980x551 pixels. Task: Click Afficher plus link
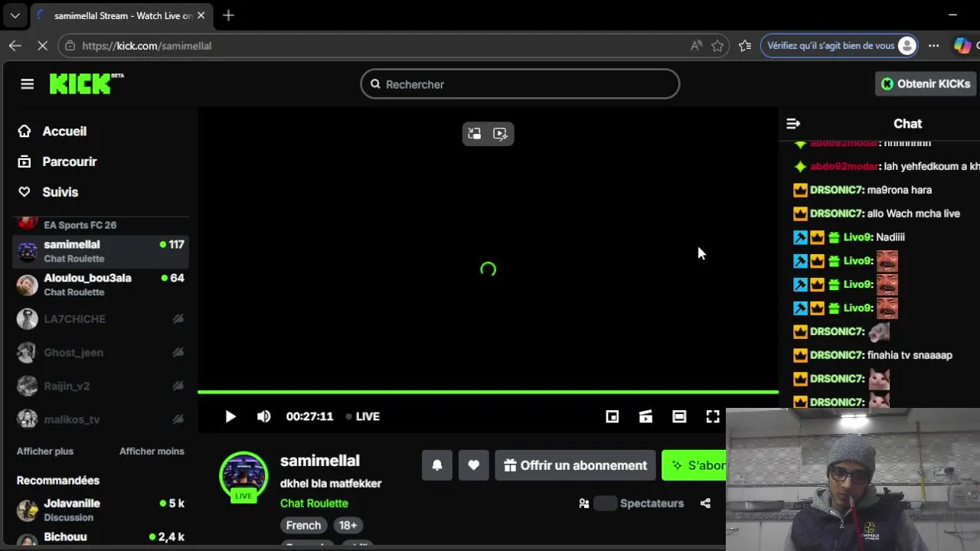coord(45,452)
